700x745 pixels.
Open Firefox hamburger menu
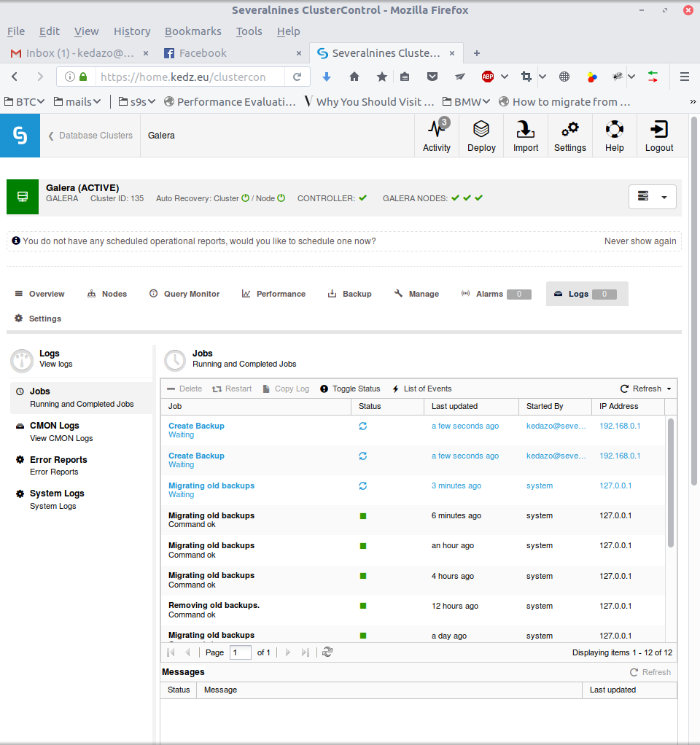684,77
